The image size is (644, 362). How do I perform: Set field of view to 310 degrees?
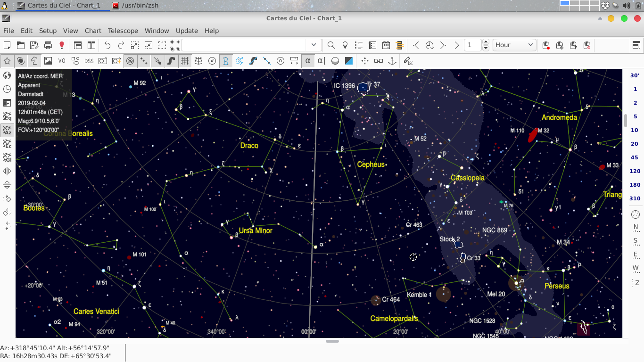pyautogui.click(x=635, y=198)
